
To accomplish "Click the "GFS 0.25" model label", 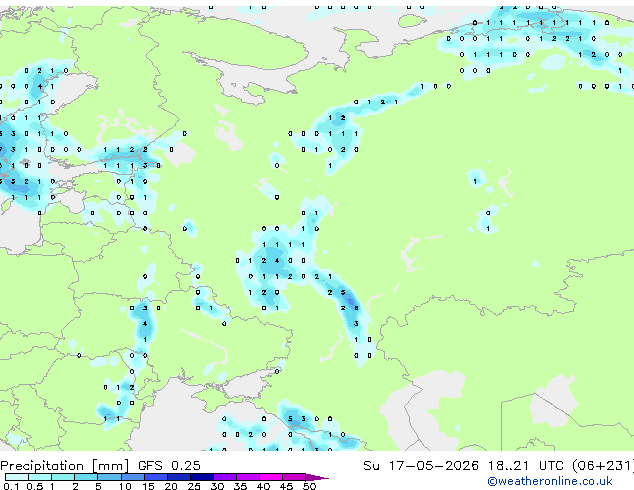I will (169, 465).
